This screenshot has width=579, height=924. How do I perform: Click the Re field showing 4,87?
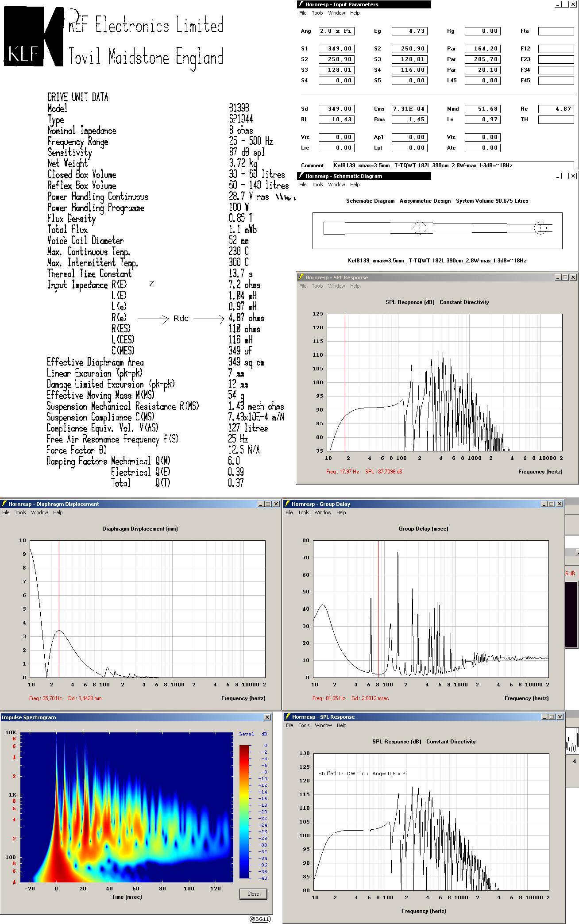[556, 109]
